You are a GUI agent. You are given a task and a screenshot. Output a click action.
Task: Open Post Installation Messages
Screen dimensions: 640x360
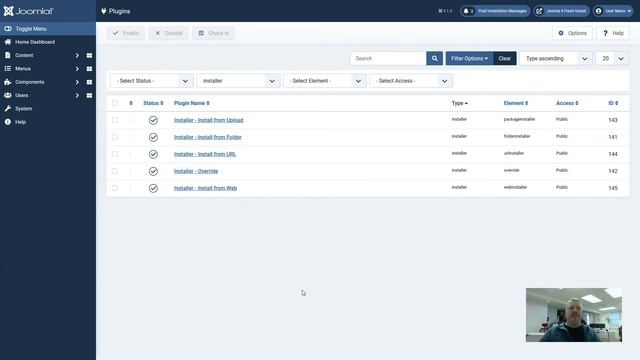coord(495,11)
